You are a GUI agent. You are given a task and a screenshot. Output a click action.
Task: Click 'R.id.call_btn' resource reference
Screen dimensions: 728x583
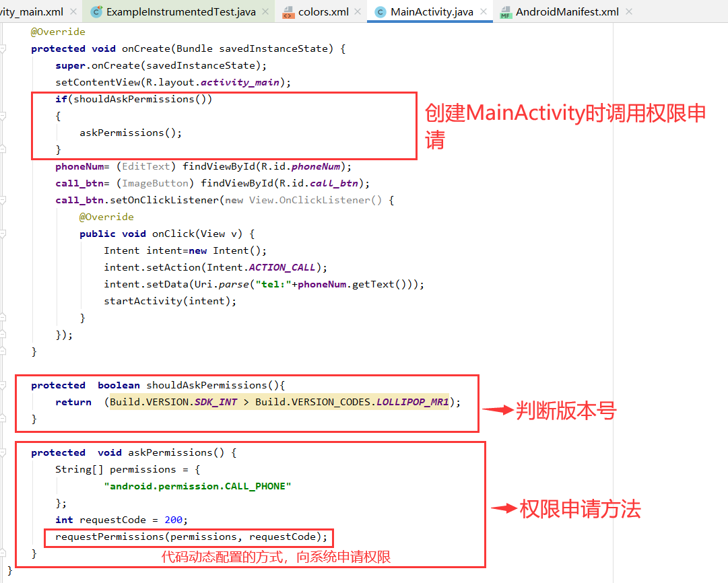319,183
